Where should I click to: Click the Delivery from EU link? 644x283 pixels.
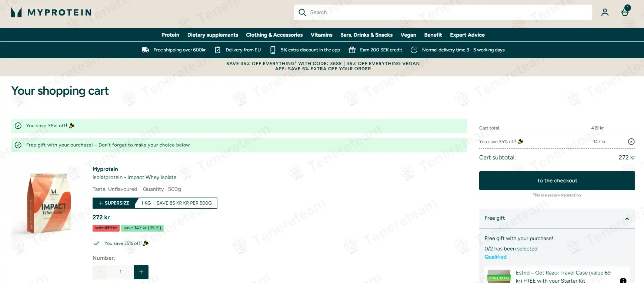(x=243, y=50)
